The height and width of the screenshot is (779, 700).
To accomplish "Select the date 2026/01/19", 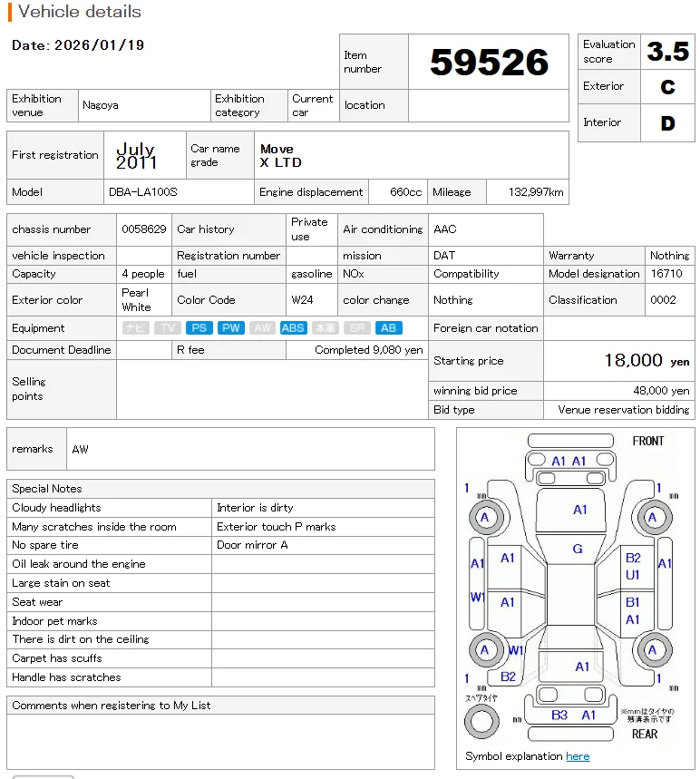I will [x=100, y=45].
